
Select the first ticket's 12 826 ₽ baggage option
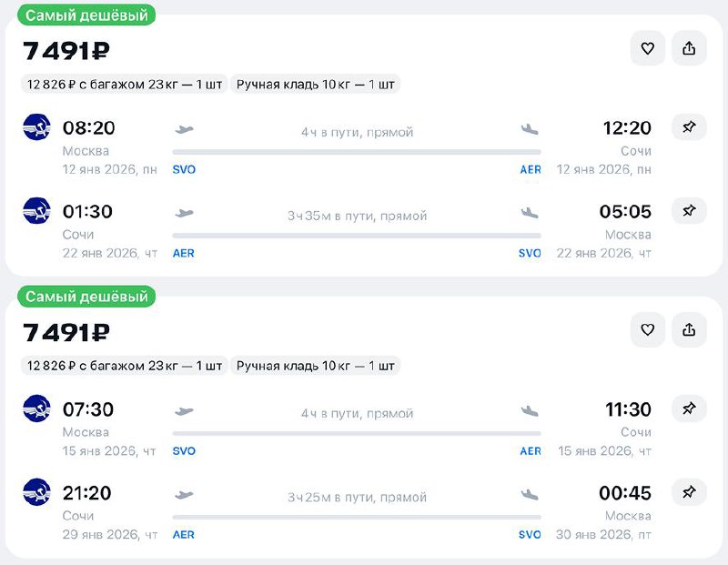[x=125, y=85]
